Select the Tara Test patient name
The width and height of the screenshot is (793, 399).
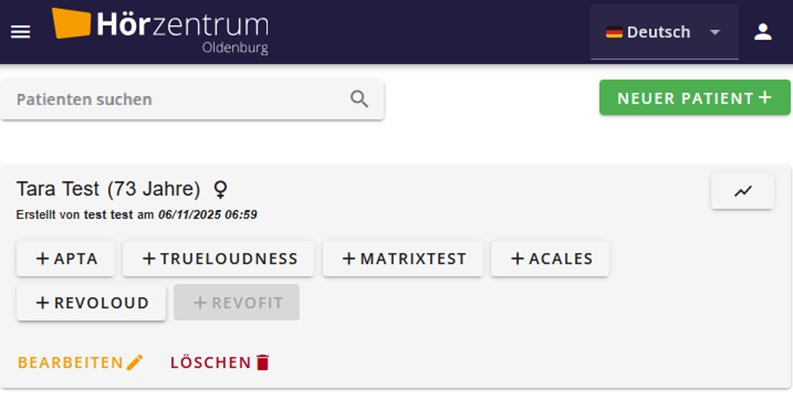[58, 189]
